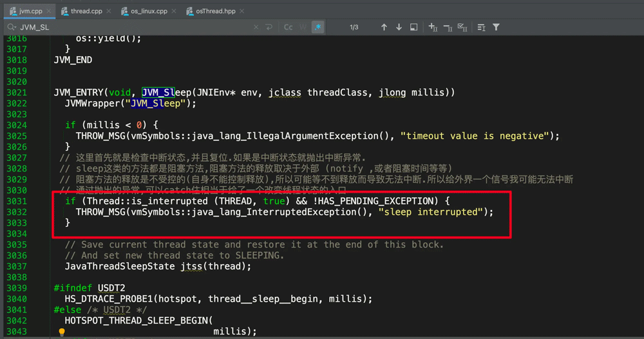Toggle Match Case search option
This screenshot has width=644, height=339.
click(288, 27)
